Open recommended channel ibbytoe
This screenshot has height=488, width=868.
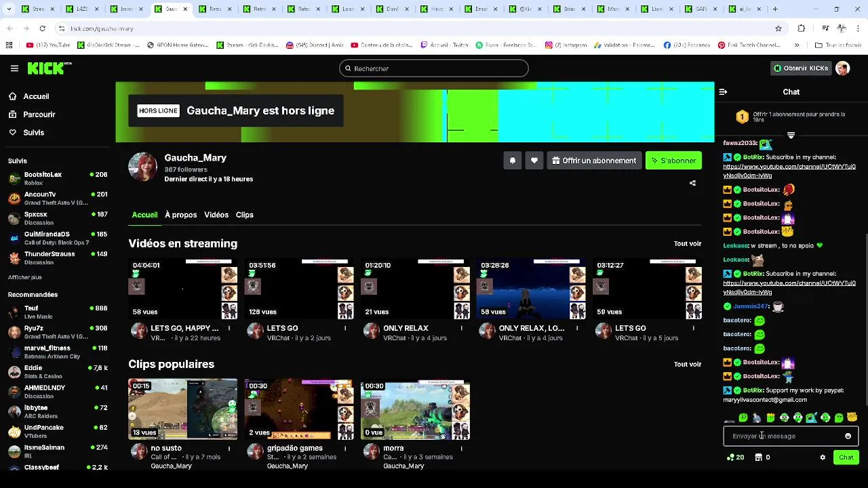tap(58, 411)
